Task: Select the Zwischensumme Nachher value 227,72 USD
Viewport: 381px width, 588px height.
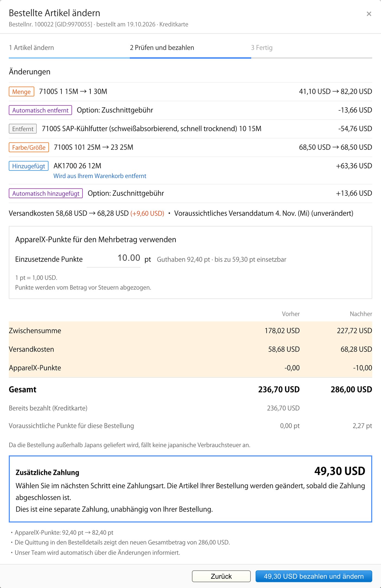Action: pos(354,331)
